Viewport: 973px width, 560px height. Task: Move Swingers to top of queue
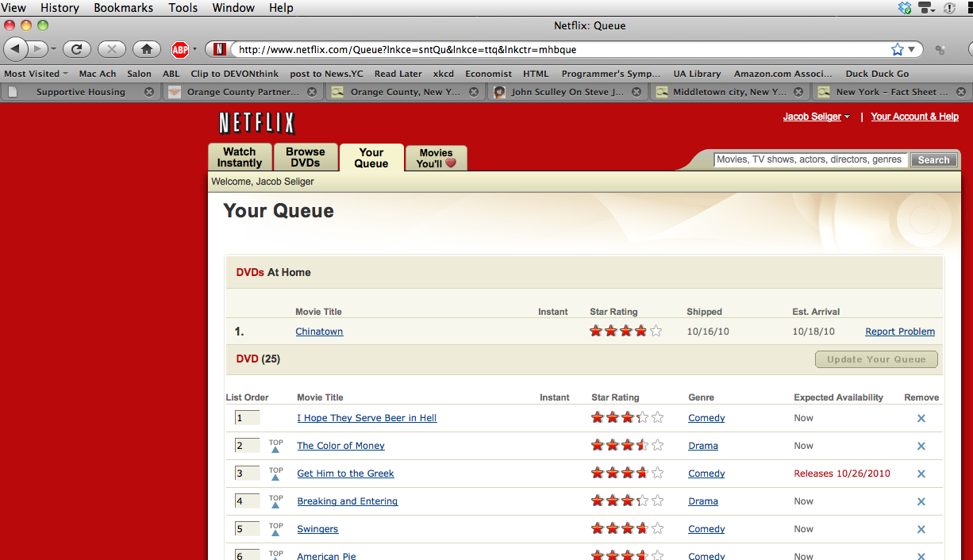pyautogui.click(x=275, y=529)
